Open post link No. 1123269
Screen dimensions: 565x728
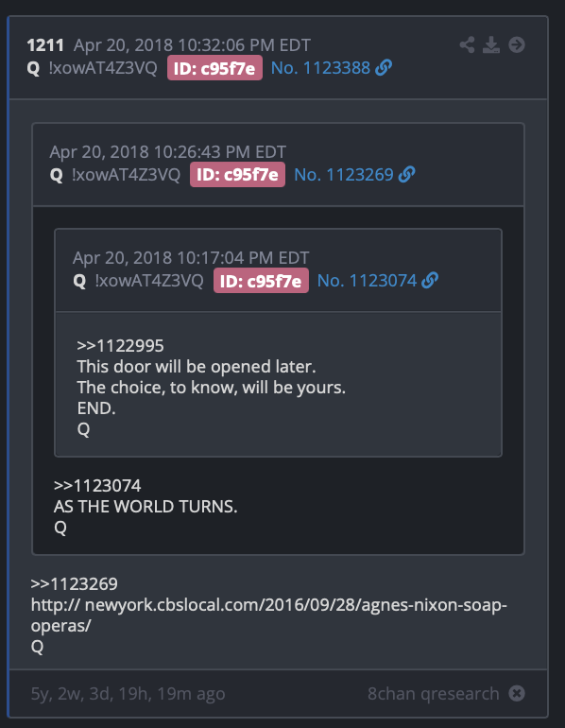tap(344, 175)
